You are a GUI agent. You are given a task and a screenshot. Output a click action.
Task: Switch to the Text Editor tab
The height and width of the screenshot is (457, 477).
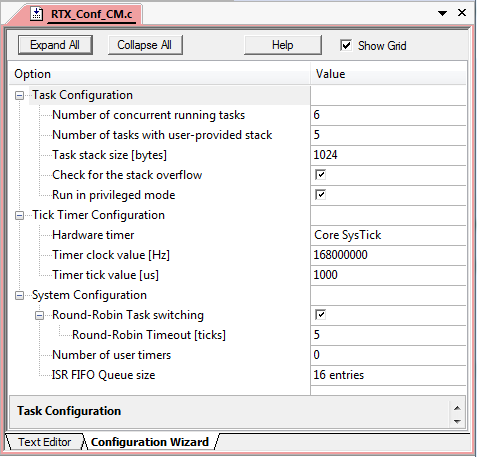coord(44,442)
